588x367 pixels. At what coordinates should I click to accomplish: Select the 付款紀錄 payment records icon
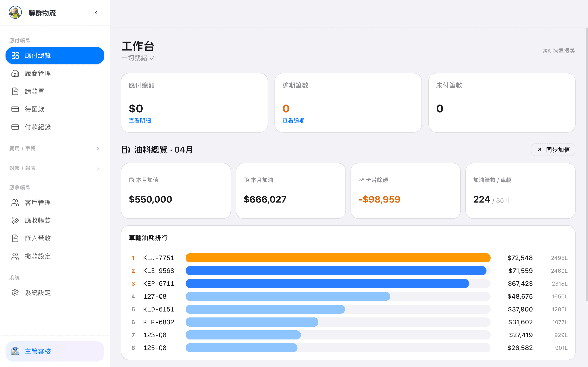point(15,127)
